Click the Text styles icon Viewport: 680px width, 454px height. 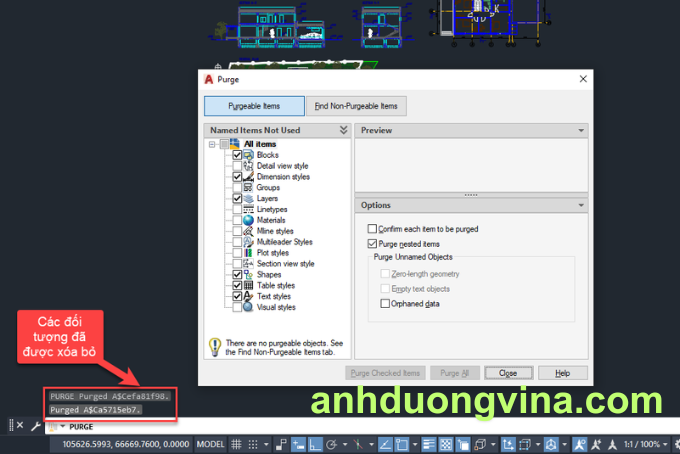[x=249, y=296]
